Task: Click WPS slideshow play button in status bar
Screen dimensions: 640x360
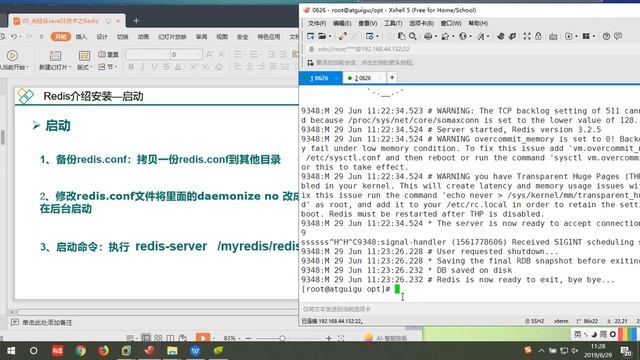Action: click(203, 338)
